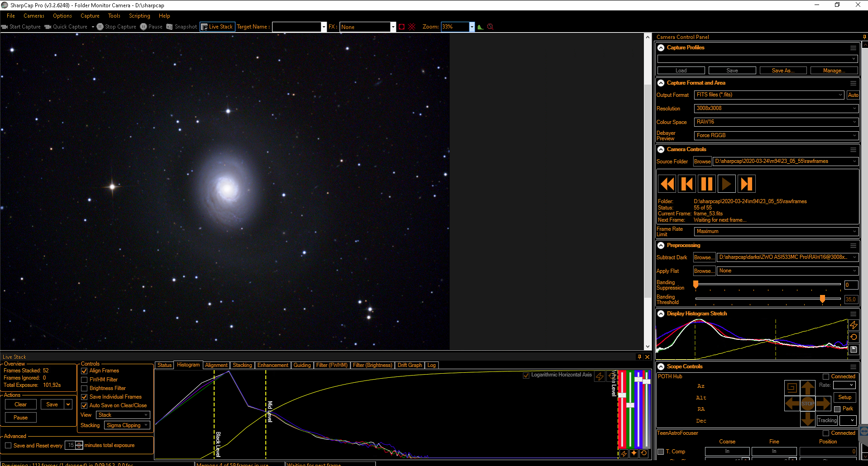This screenshot has height=466, width=868.
Task: Click the Snapshot toolbar button
Action: point(182,27)
